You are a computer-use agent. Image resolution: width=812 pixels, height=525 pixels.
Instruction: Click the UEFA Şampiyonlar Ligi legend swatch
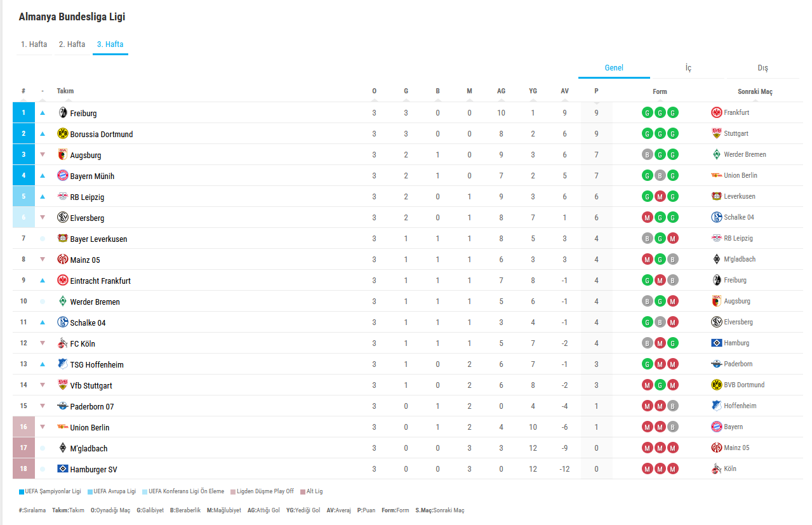coord(22,491)
